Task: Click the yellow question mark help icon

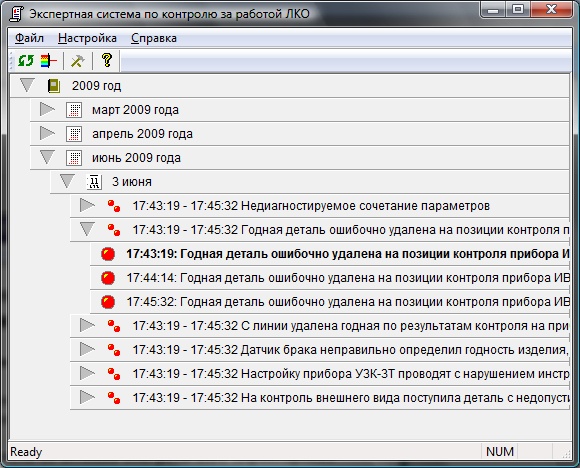Action: [107, 60]
